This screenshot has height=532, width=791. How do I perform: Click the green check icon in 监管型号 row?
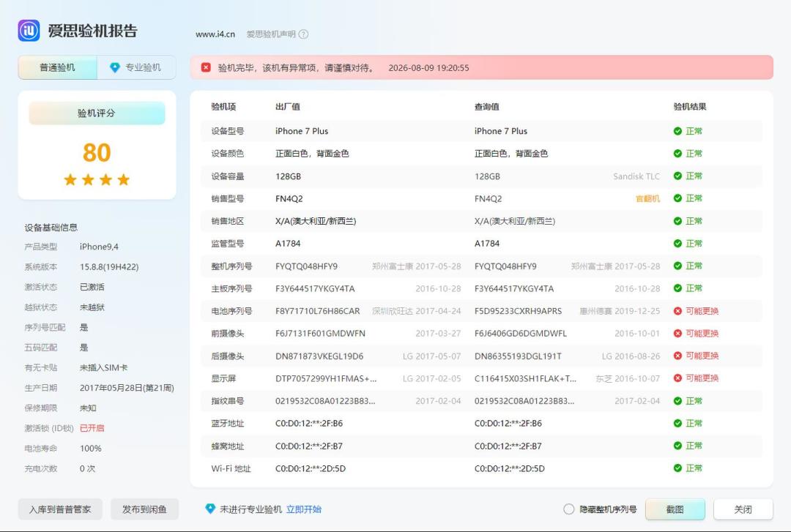coord(677,244)
